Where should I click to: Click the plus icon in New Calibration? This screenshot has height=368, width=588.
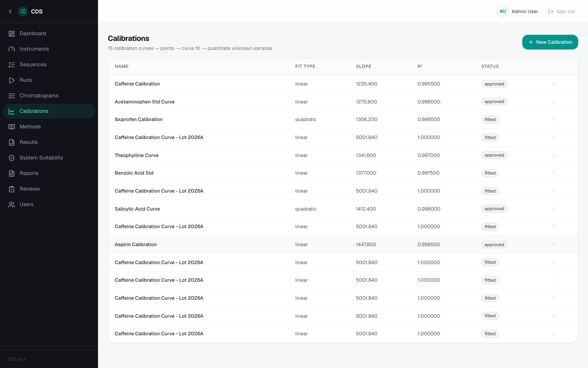pos(531,42)
